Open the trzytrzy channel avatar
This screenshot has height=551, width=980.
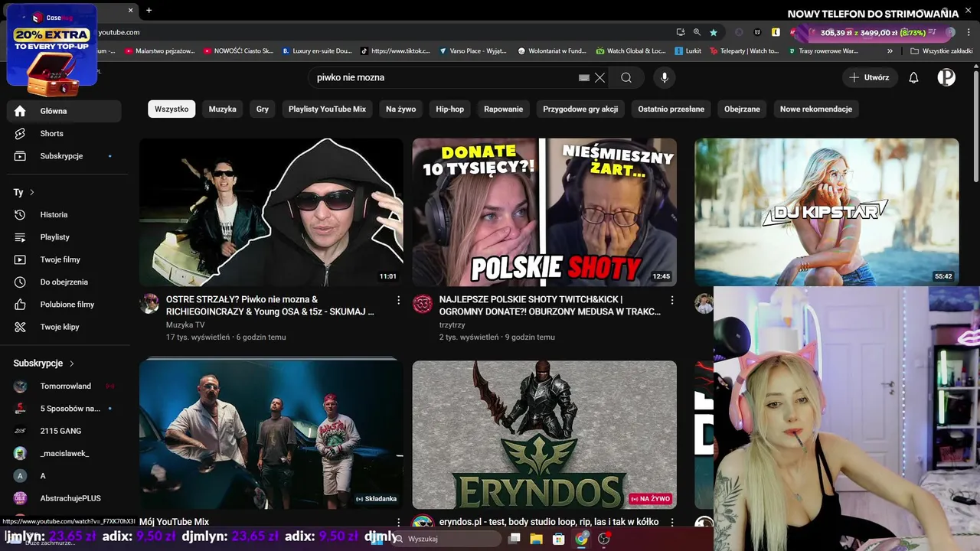coord(423,304)
